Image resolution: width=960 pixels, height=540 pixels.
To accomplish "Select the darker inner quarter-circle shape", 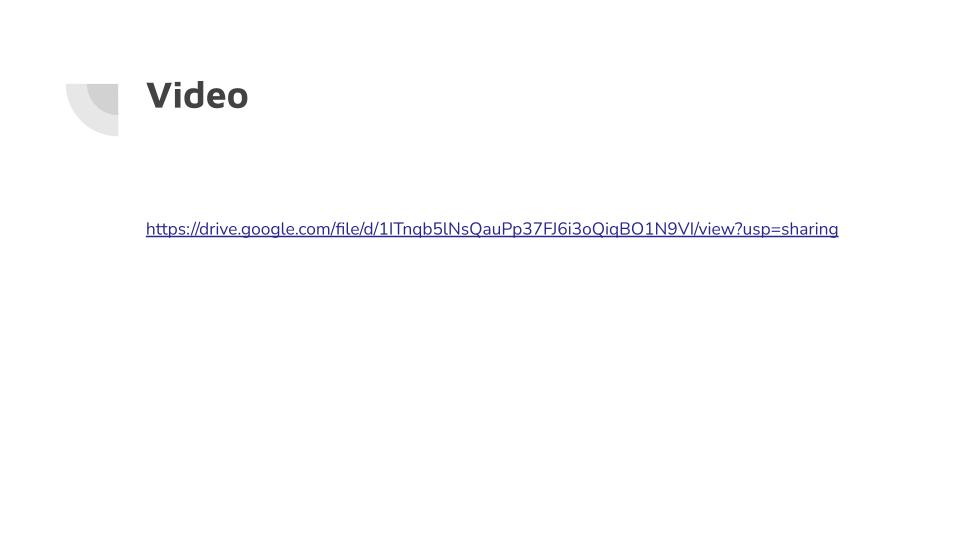I will [105, 96].
